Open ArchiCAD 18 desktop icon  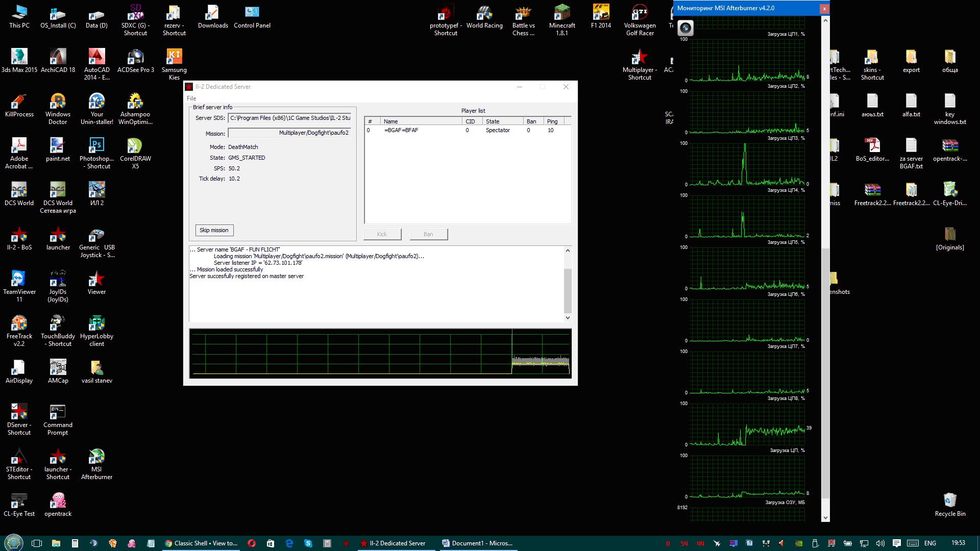pos(58,61)
